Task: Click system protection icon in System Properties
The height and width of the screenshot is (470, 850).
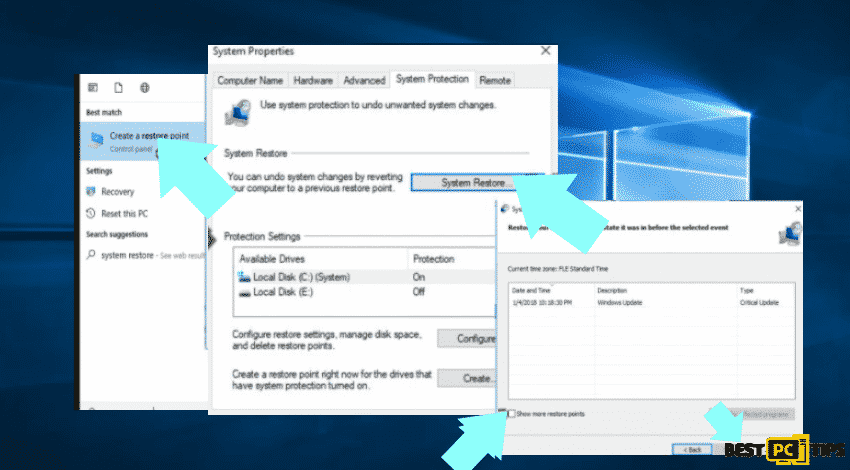Action: 239,112
